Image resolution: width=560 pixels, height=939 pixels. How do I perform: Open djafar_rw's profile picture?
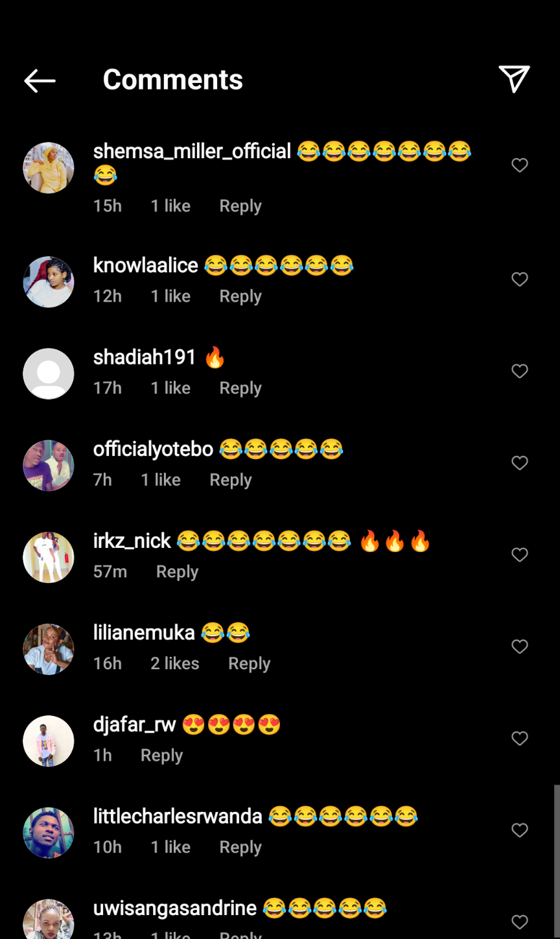coord(49,741)
